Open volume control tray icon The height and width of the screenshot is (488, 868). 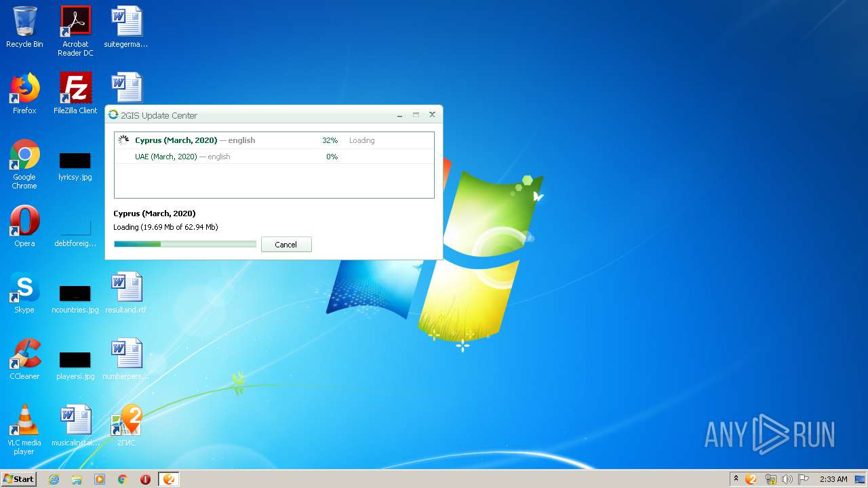click(x=787, y=479)
